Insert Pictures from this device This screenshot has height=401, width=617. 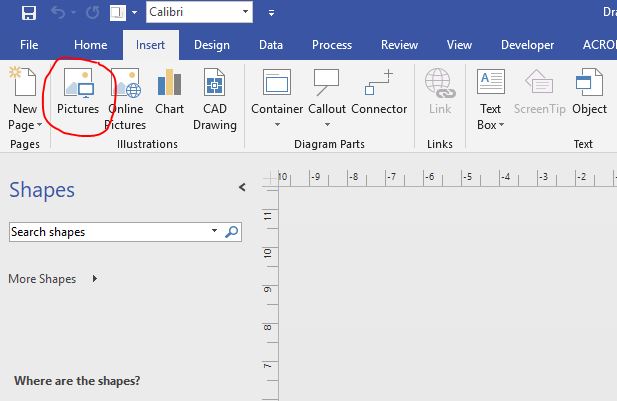pyautogui.click(x=78, y=92)
